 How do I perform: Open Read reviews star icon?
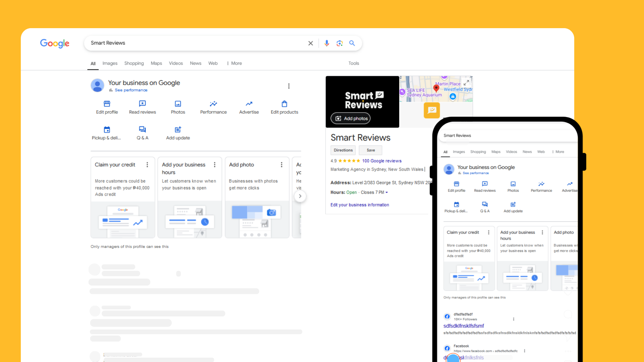point(142,104)
